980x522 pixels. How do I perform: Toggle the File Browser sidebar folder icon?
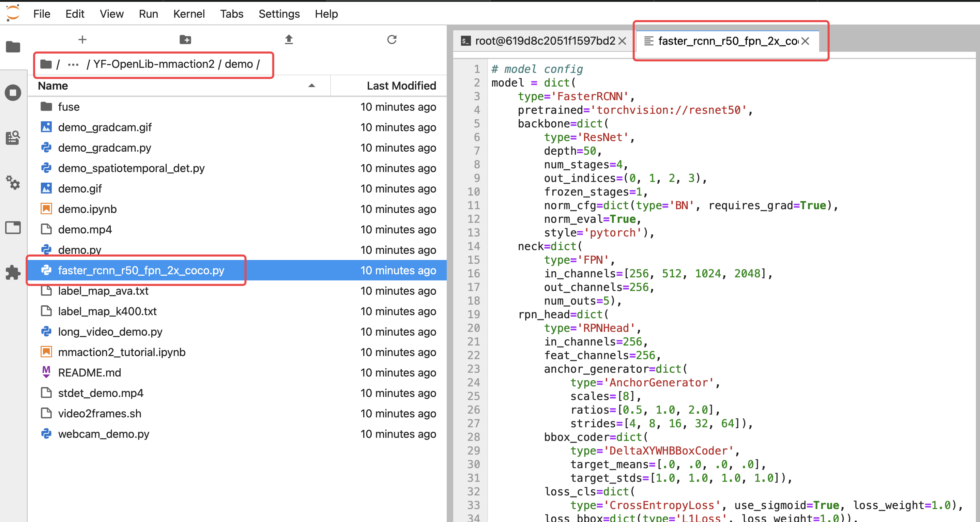[x=13, y=47]
